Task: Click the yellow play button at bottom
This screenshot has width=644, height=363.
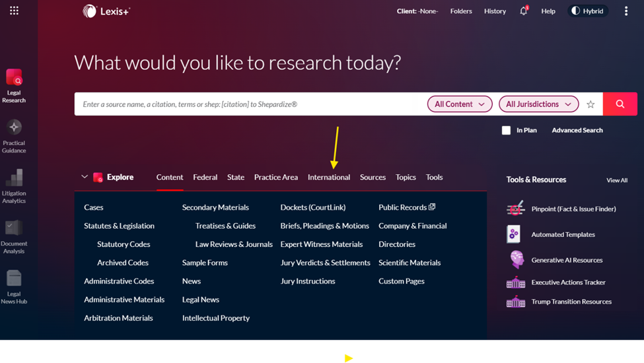Action: 349,358
